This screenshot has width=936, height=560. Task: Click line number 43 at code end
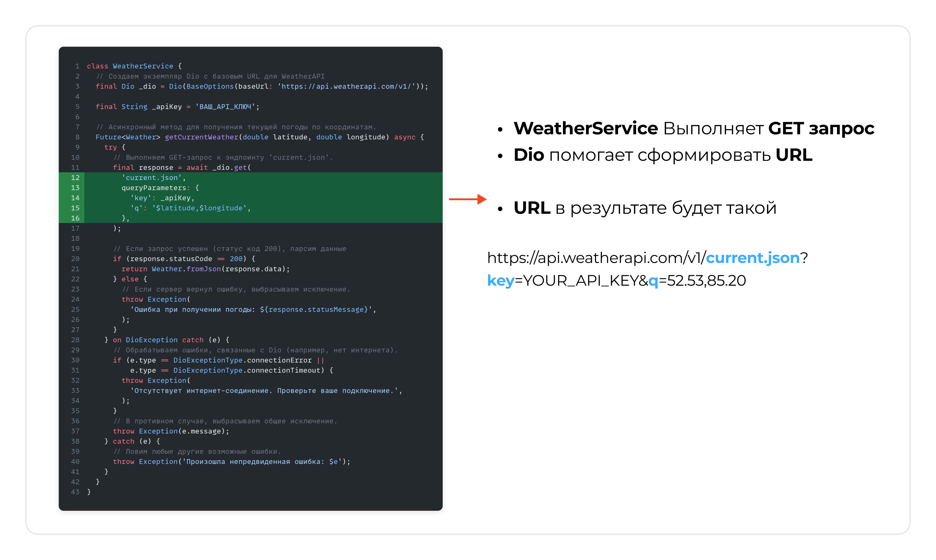pyautogui.click(x=75, y=492)
